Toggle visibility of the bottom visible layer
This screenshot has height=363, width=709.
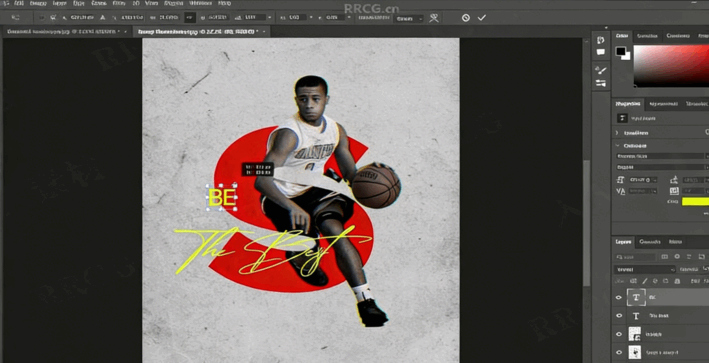(619, 352)
